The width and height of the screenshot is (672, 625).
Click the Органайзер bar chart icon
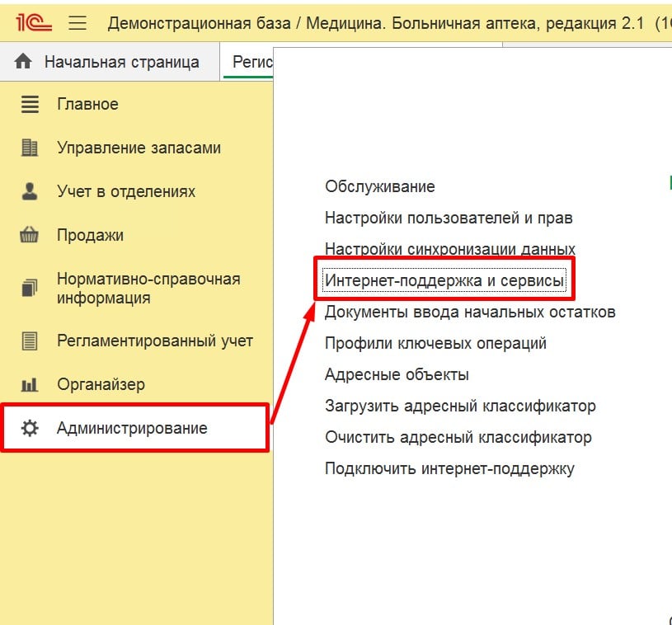(x=30, y=384)
